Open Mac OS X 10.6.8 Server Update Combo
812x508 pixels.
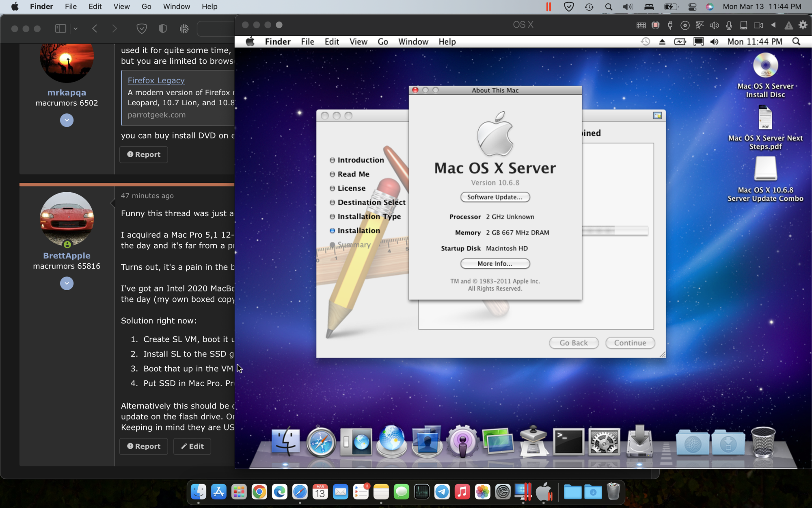pos(765,169)
